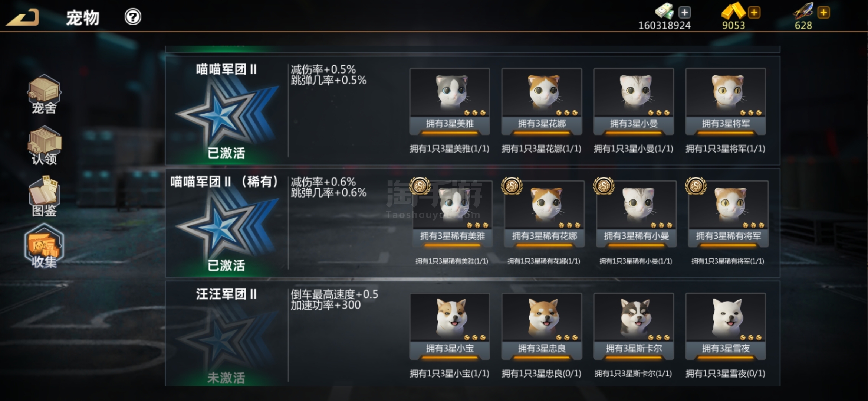868x401 pixels.
Task: Select the 拥有3星小宝 dog card
Action: click(x=450, y=326)
